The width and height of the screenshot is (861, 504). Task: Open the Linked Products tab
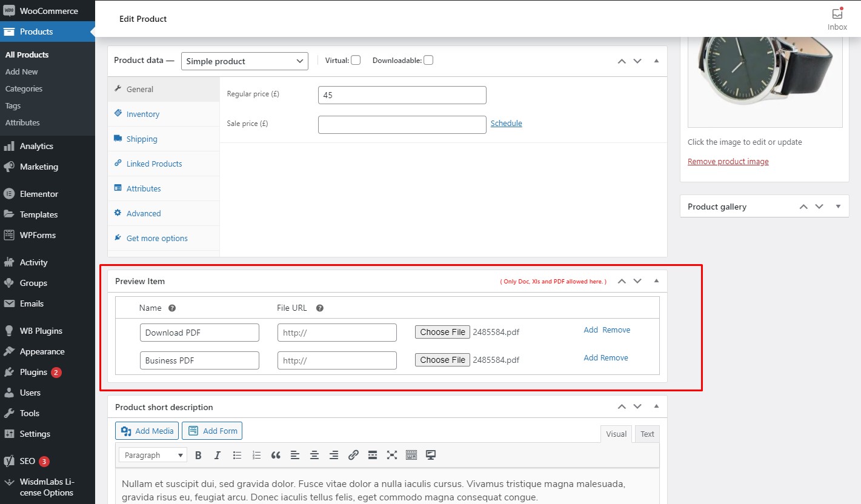[153, 164]
